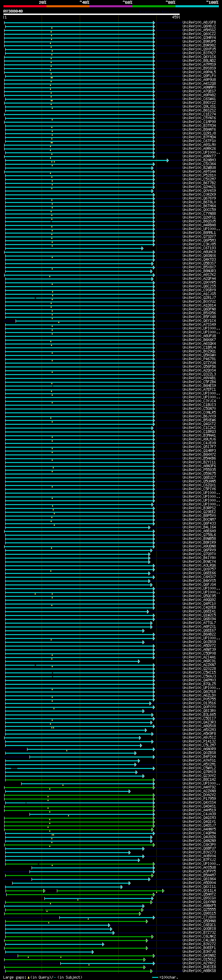Click the purple ~60% identity legend bar
Viewport: 222px width, 980px height.
tap(111, 6)
